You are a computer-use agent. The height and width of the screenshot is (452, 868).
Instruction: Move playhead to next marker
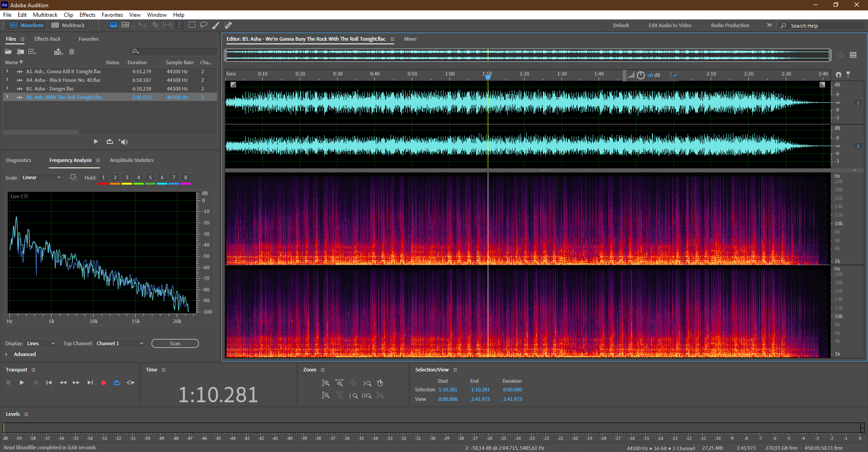click(x=90, y=383)
